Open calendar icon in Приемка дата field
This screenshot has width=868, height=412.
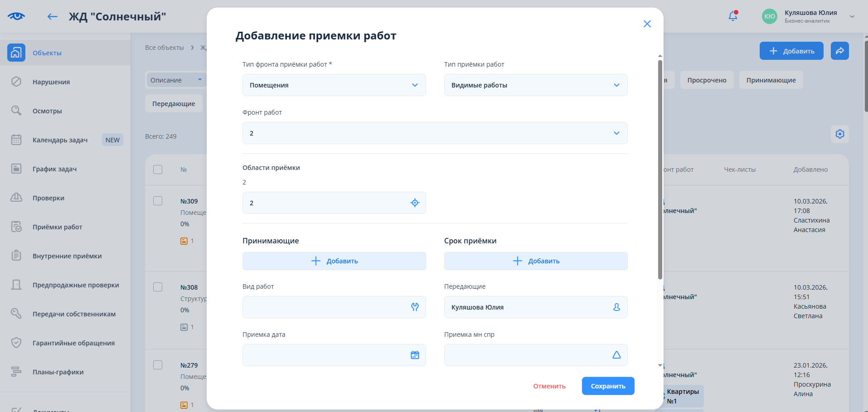[x=415, y=355]
